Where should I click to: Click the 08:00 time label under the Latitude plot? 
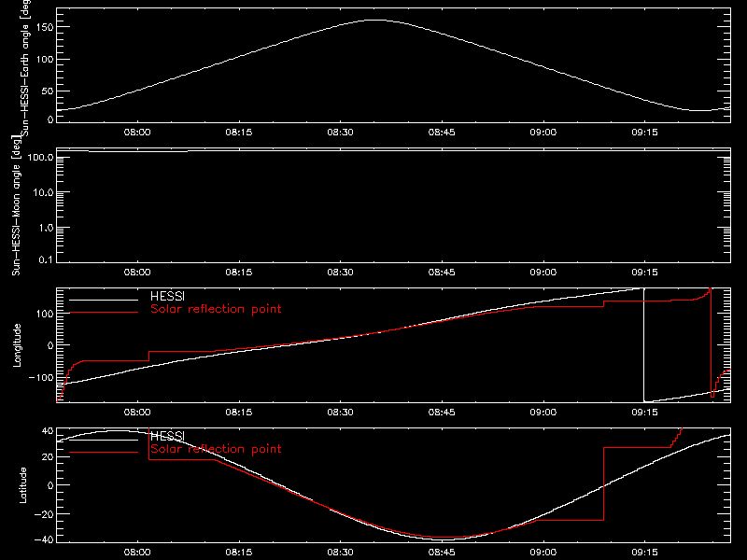pos(137,553)
